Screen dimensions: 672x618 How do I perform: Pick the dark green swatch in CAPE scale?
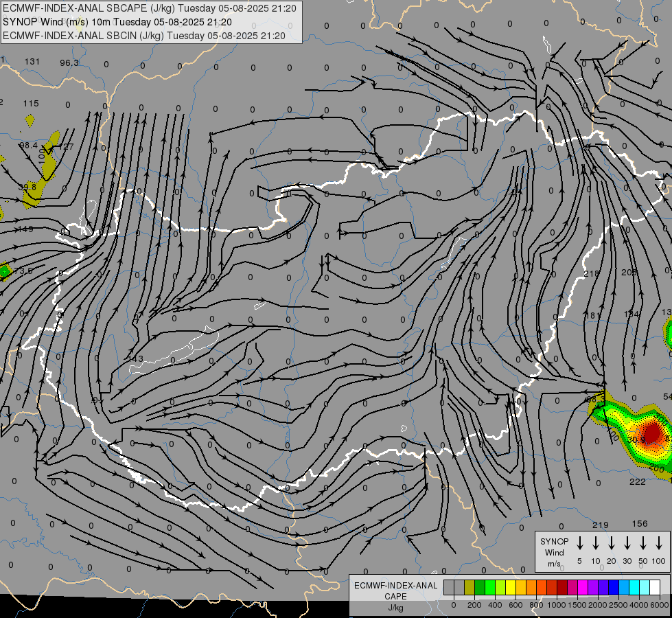pyautogui.click(x=480, y=587)
